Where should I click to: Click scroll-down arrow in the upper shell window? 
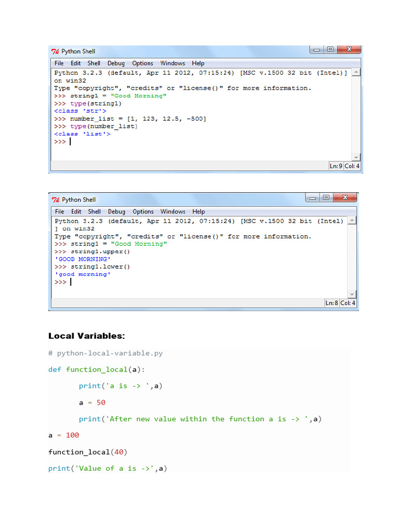tap(356, 157)
